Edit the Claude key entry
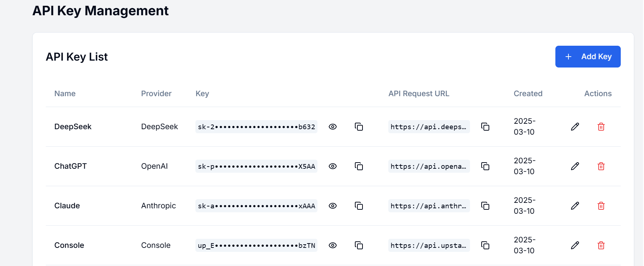This screenshot has width=644, height=266. [575, 206]
